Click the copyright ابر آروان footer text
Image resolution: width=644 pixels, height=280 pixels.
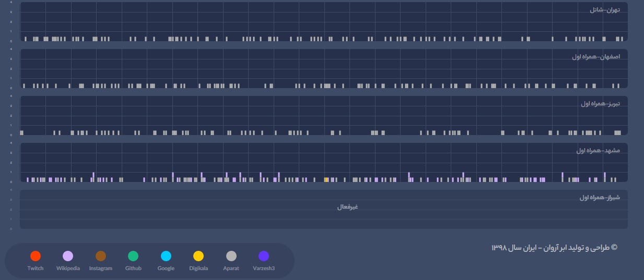(x=554, y=248)
